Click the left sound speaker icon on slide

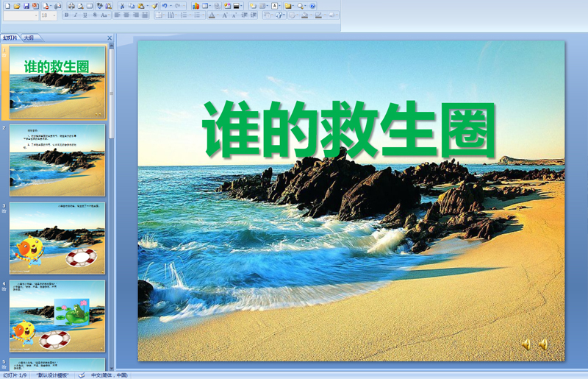click(526, 344)
